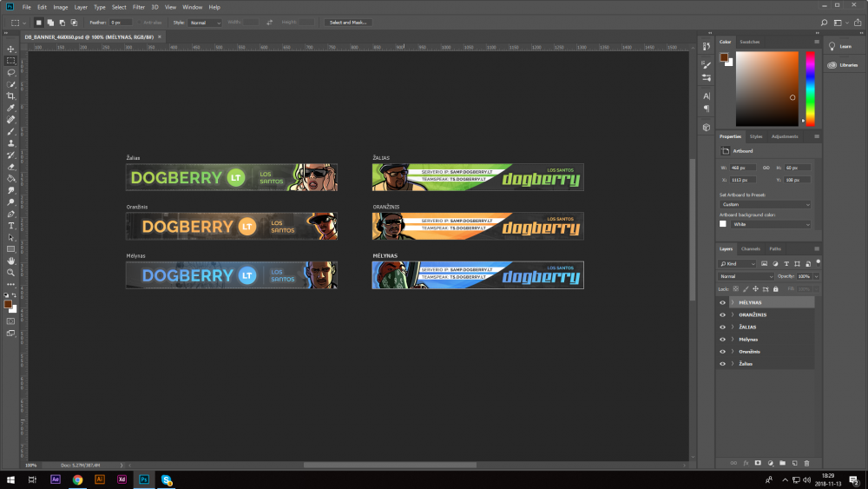Hide the lowercase Mėlynas layer

pos(722,339)
